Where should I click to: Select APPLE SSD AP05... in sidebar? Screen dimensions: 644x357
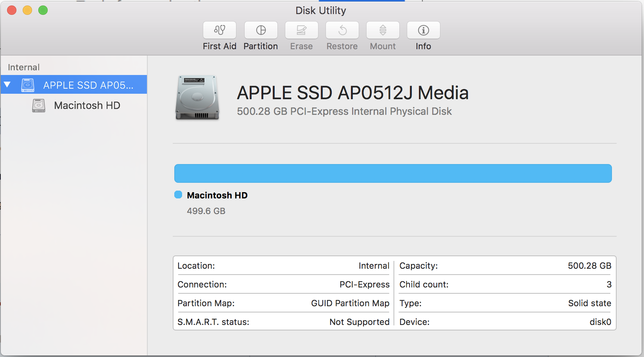pyautogui.click(x=74, y=85)
